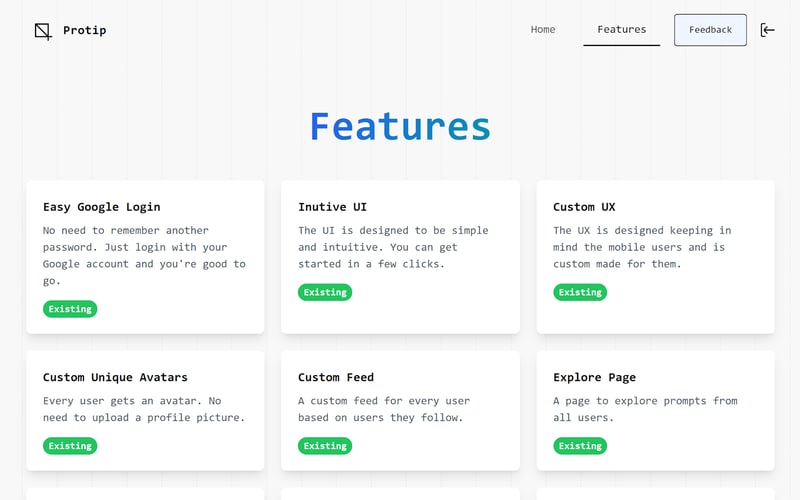The width and height of the screenshot is (800, 500).
Task: Open the Home navigation tab
Action: [x=543, y=30]
